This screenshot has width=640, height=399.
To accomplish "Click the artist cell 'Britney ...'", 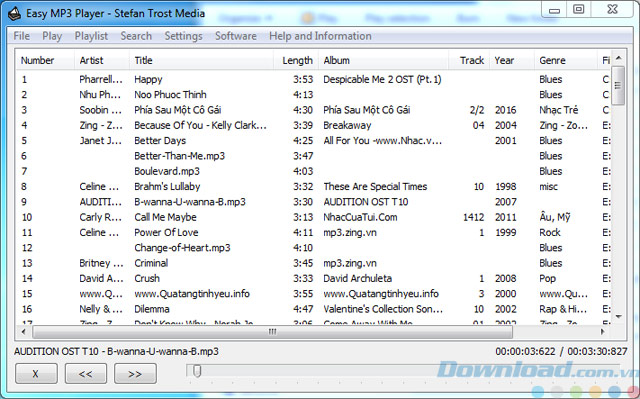I will click(101, 263).
